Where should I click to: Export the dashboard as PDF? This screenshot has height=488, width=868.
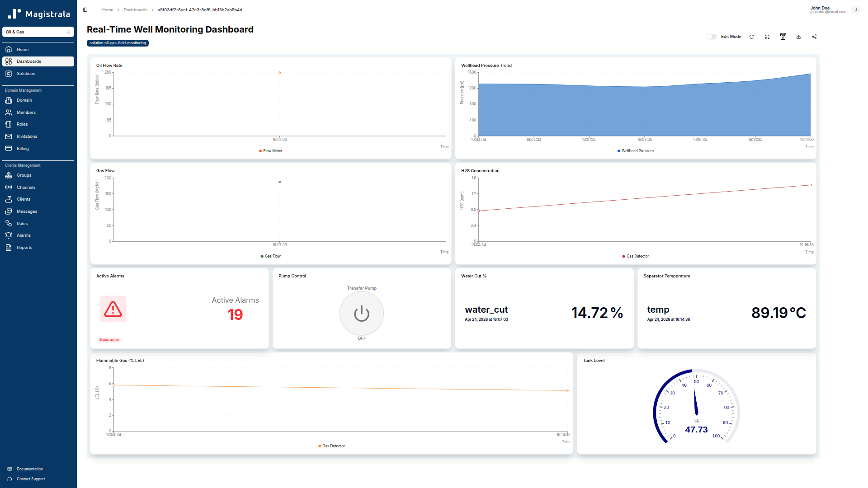(x=783, y=37)
